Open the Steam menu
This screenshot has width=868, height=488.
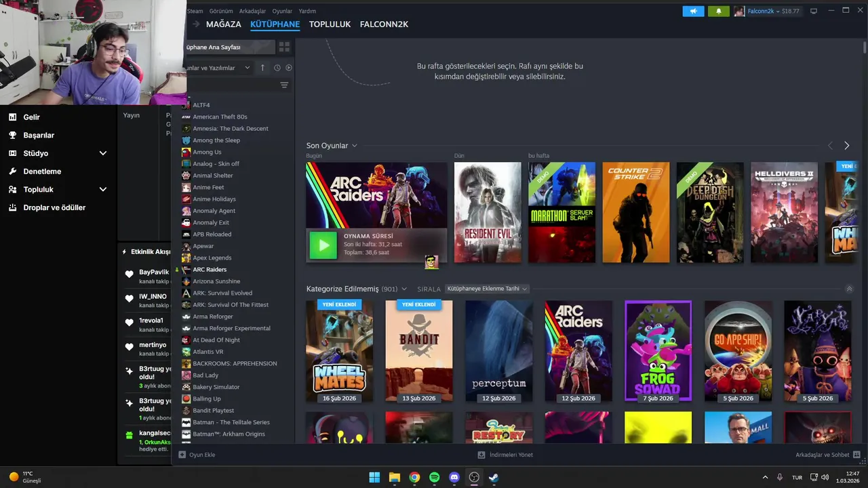(195, 11)
